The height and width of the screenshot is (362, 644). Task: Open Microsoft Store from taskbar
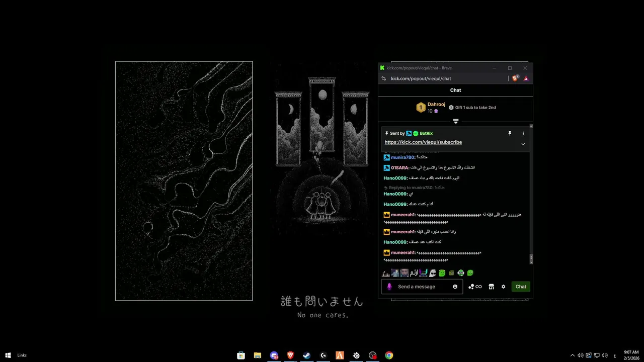pyautogui.click(x=241, y=355)
